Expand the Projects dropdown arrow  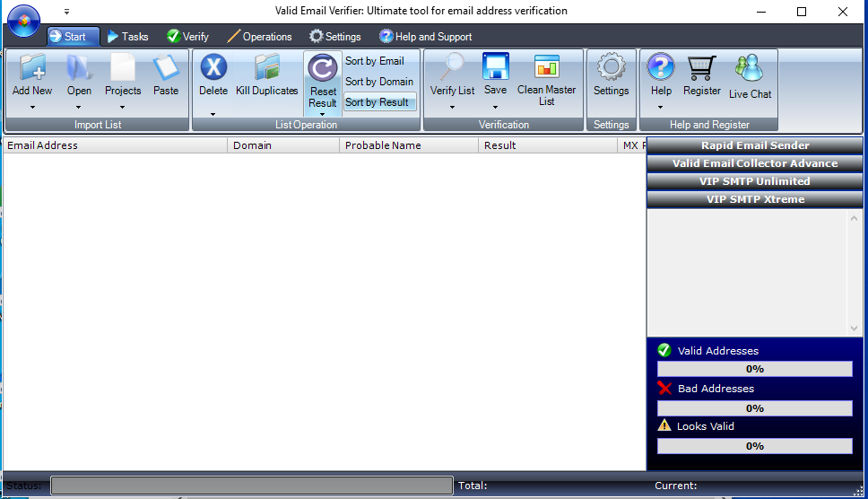pos(122,108)
